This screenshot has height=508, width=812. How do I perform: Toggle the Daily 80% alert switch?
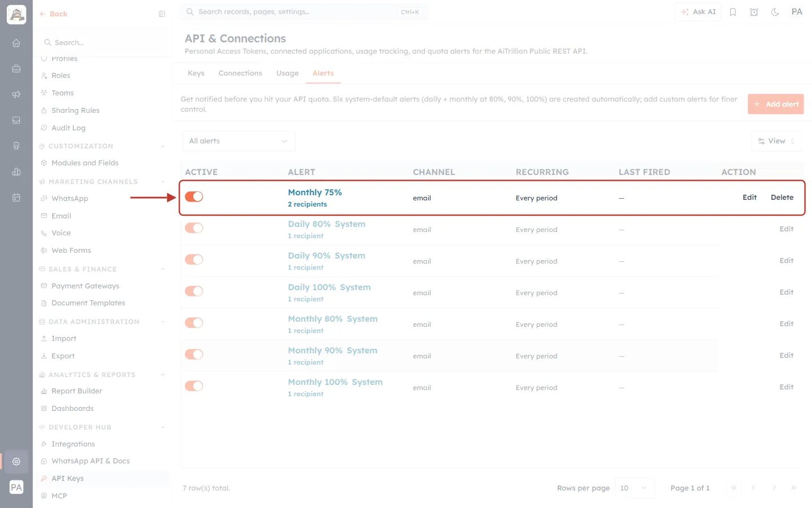click(x=194, y=228)
